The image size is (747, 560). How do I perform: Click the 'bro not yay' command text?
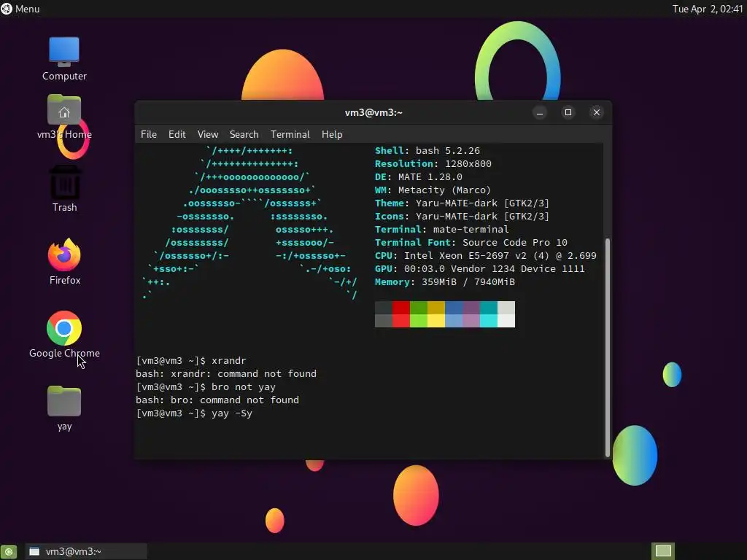tap(244, 386)
